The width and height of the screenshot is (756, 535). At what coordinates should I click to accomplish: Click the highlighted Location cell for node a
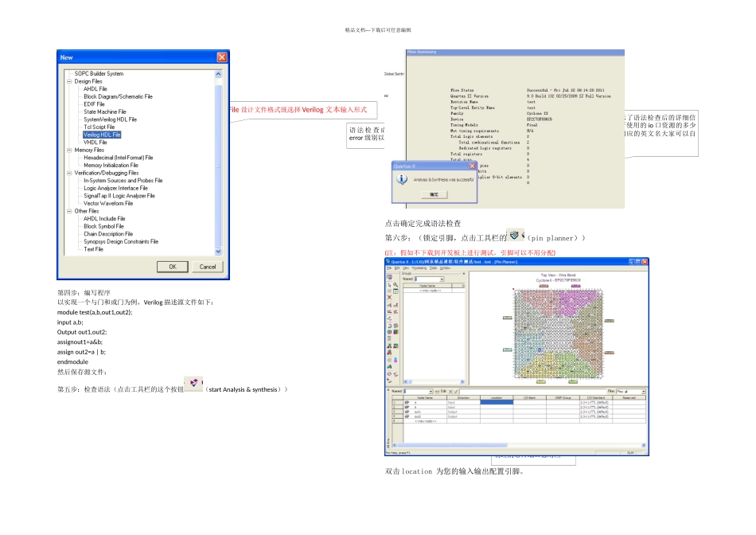[496, 402]
